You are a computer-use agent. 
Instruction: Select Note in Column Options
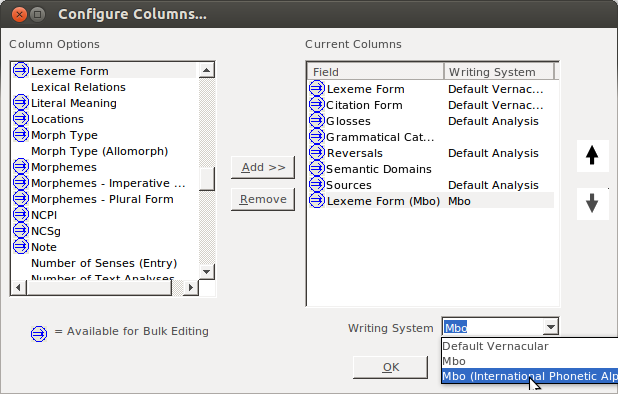44,247
